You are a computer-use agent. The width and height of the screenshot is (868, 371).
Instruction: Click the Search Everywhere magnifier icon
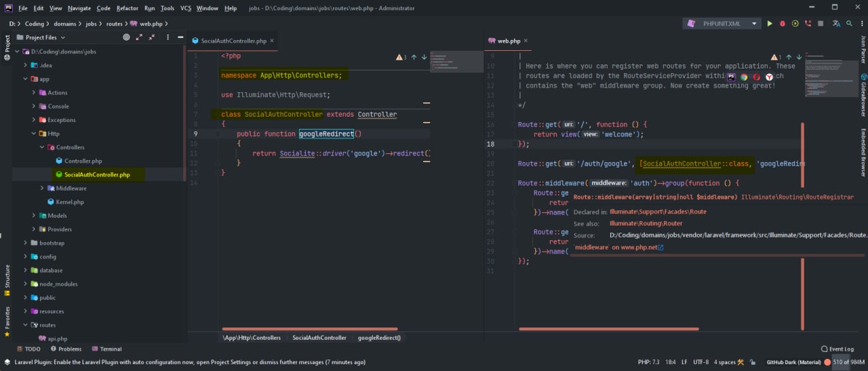(x=850, y=24)
